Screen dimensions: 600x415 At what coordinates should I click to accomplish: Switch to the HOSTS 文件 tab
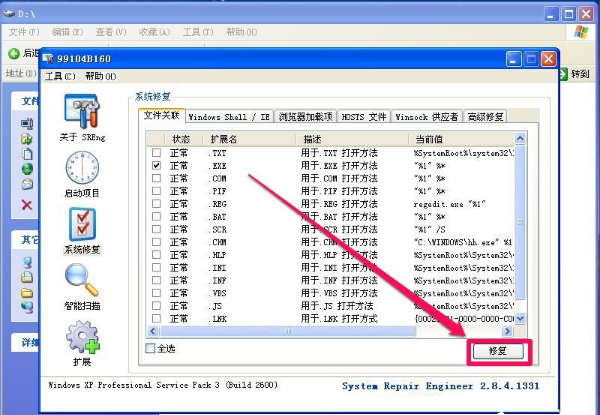364,117
